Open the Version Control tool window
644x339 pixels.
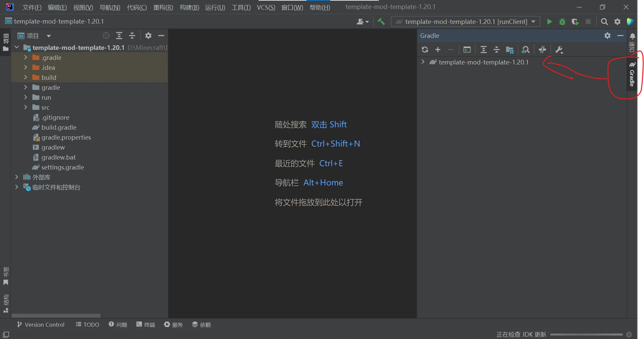tap(41, 324)
